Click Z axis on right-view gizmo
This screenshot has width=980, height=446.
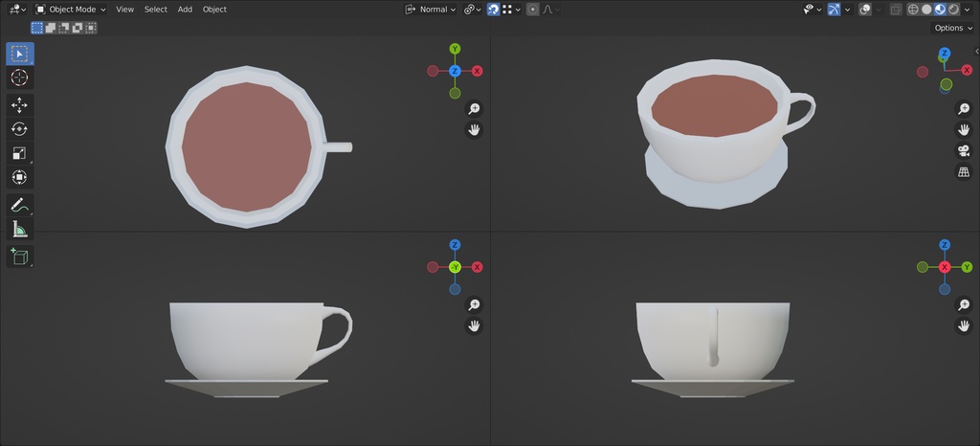945,245
